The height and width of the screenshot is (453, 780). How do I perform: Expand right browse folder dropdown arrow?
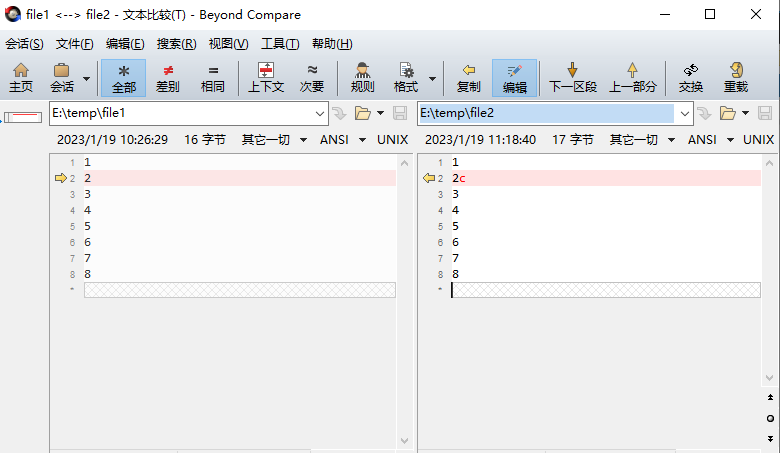[x=745, y=113]
